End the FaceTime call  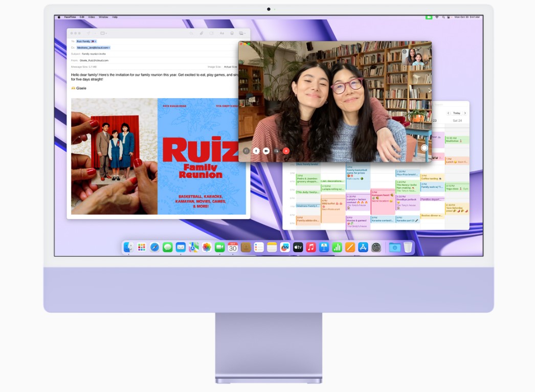coord(286,151)
